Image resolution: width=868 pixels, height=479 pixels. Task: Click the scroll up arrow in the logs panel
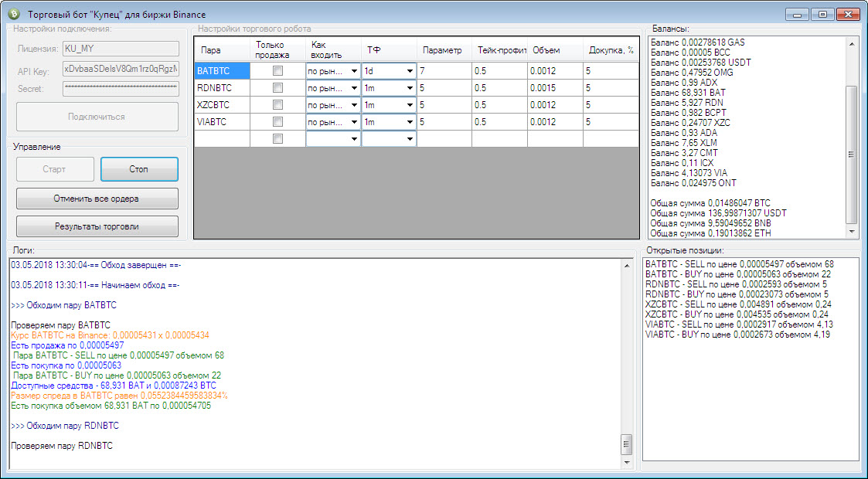click(627, 266)
